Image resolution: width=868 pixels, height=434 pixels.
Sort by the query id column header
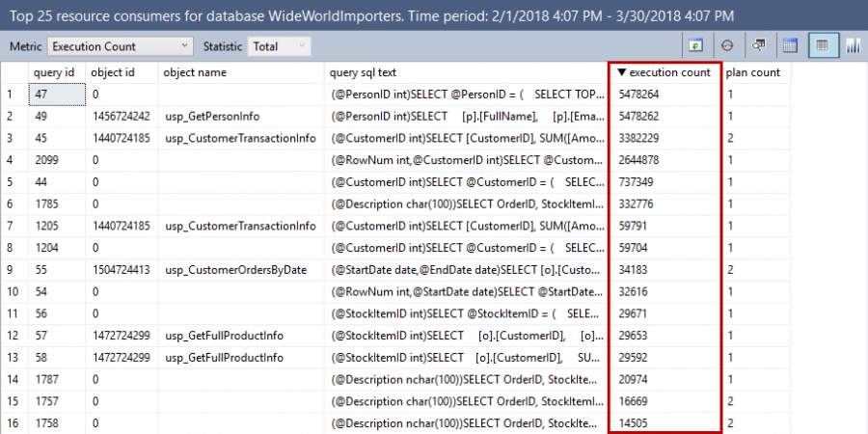pyautogui.click(x=54, y=72)
